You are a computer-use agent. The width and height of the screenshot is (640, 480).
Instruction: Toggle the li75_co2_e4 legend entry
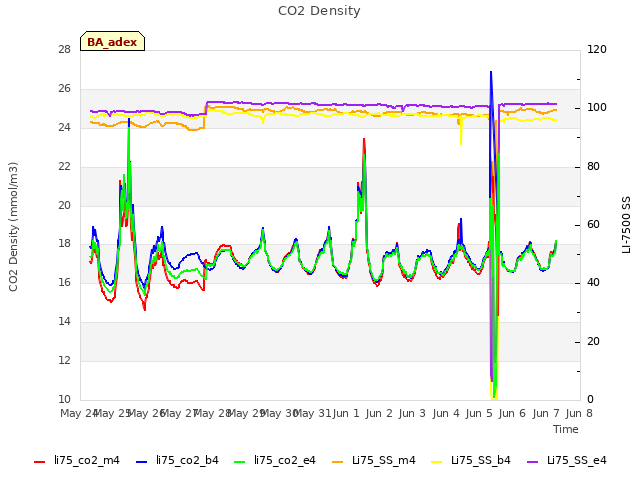pos(275,460)
